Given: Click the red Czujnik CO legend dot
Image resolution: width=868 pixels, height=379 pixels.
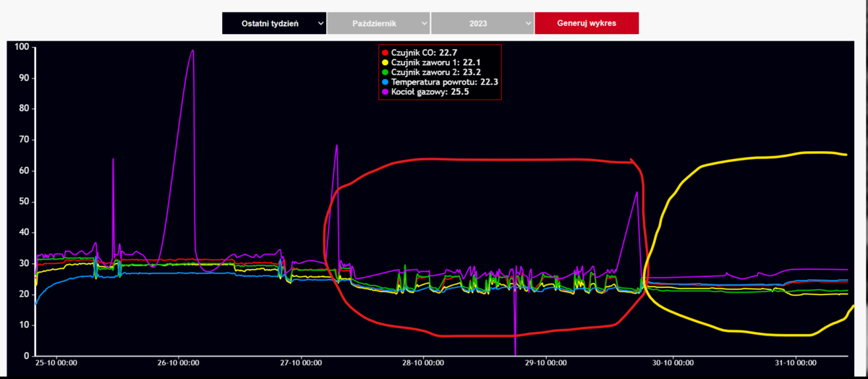Looking at the screenshot, I should tap(385, 53).
